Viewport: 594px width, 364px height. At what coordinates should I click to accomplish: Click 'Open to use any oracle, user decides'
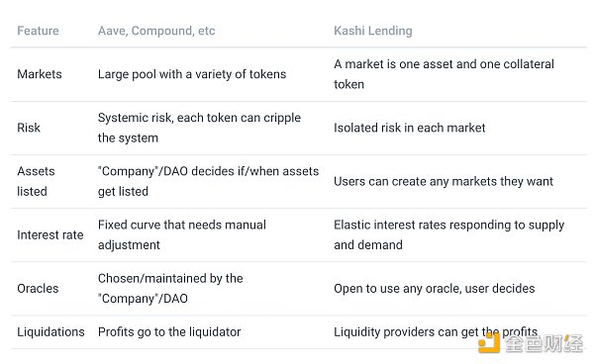click(435, 288)
